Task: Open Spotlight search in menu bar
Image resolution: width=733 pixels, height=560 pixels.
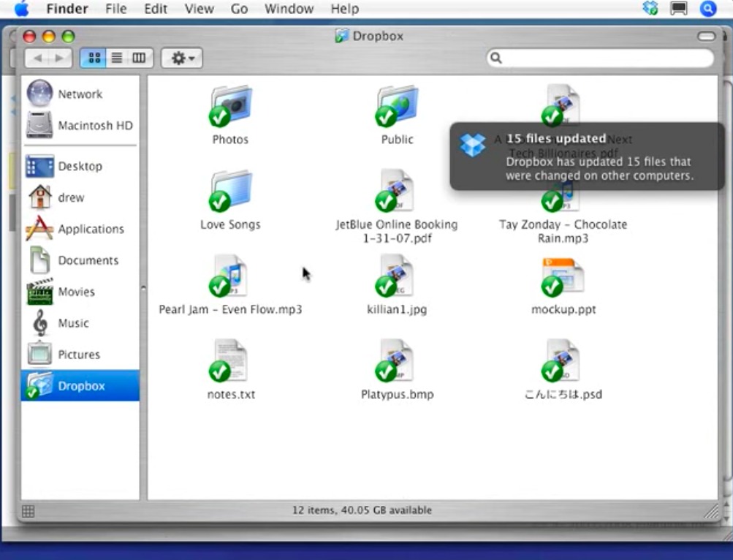Action: tap(707, 9)
